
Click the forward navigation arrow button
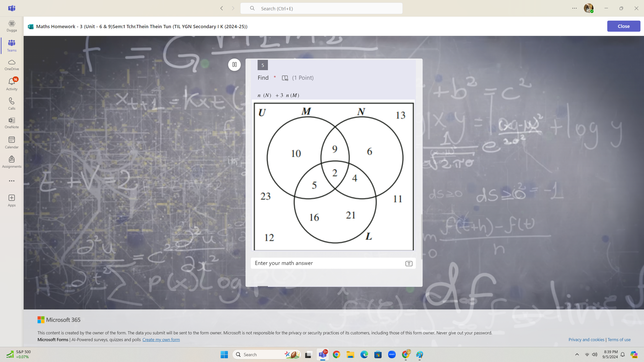(x=233, y=8)
